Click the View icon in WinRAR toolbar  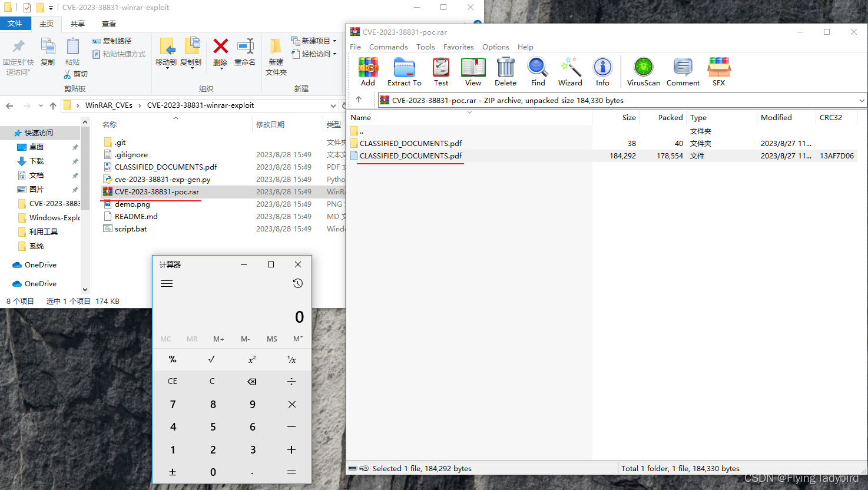(x=473, y=72)
